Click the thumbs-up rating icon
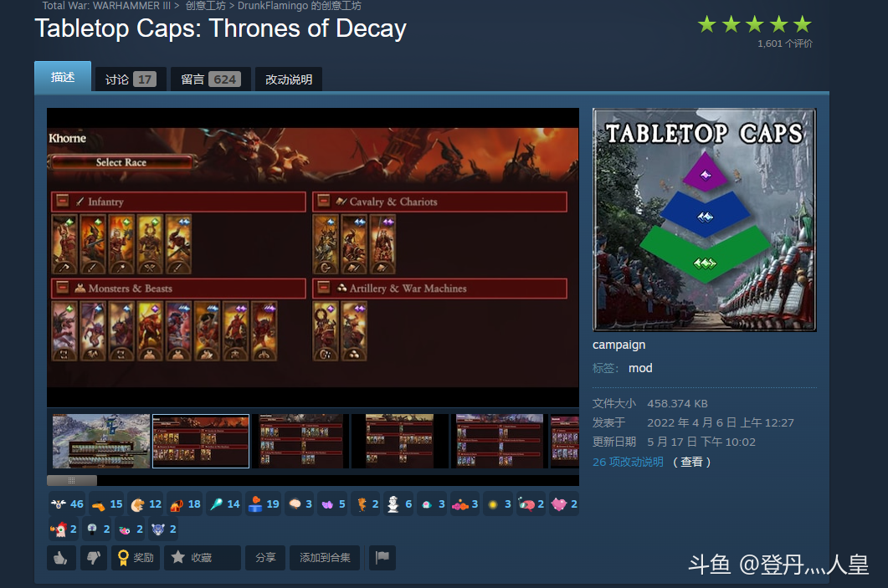The image size is (888, 588). 61,557
